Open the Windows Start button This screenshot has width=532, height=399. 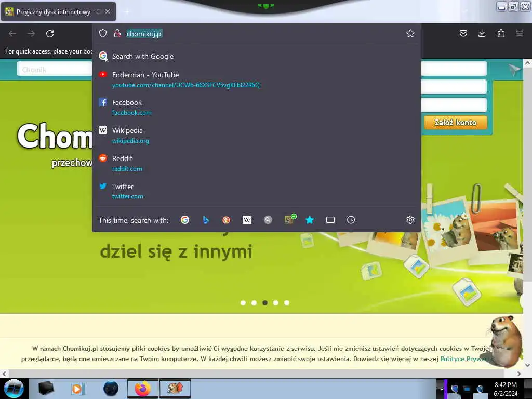(x=14, y=389)
